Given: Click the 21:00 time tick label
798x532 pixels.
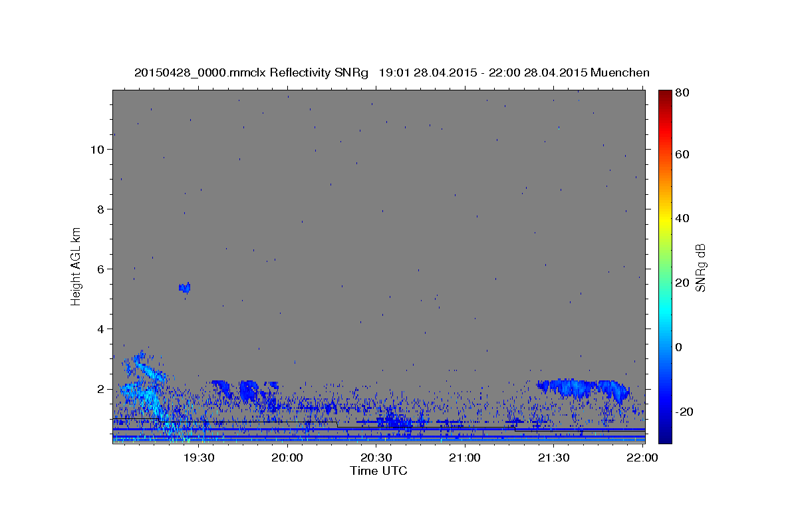Looking at the screenshot, I should coord(465,458).
